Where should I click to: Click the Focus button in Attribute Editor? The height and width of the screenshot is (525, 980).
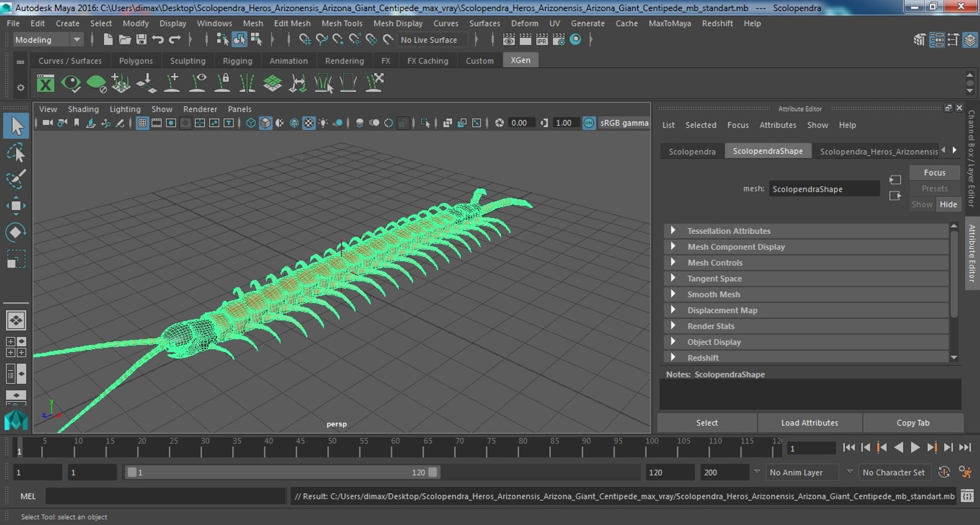(934, 173)
